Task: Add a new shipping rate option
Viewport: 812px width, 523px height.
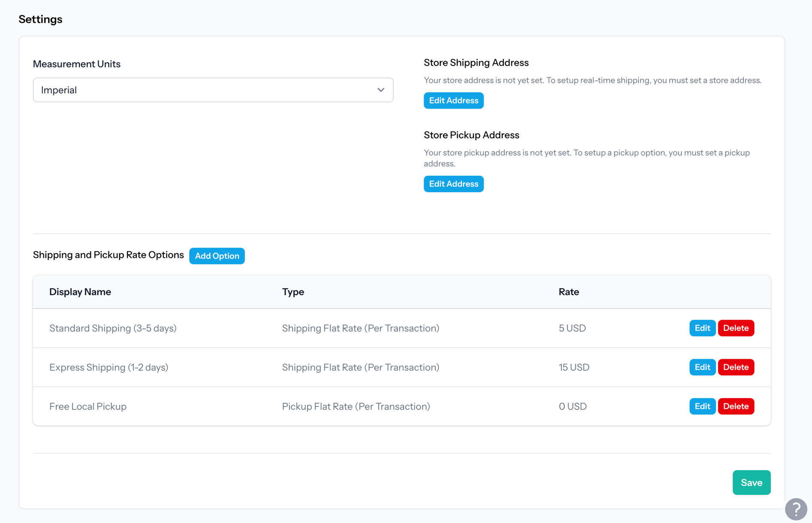Action: [217, 256]
